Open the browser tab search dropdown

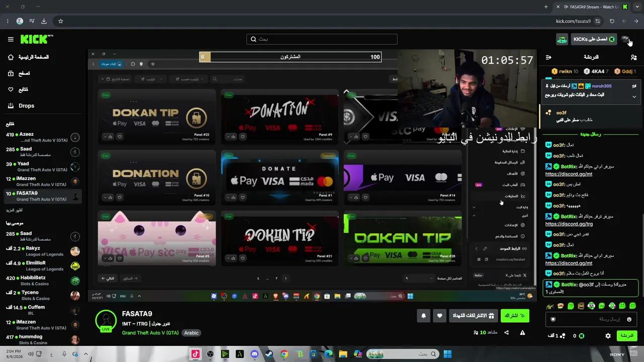(x=637, y=7)
